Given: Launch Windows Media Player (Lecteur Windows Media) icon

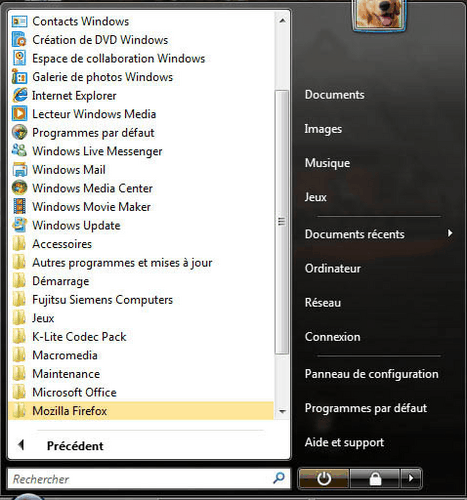Looking at the screenshot, I should [19, 114].
